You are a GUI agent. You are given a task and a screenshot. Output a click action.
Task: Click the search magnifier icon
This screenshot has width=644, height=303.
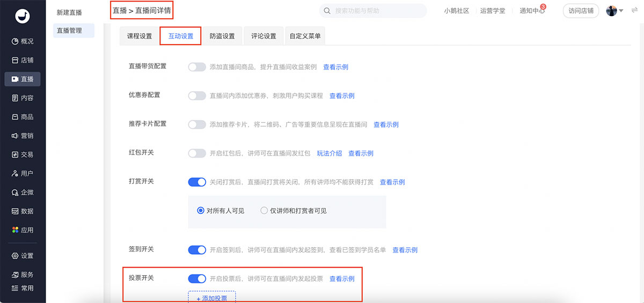click(327, 11)
